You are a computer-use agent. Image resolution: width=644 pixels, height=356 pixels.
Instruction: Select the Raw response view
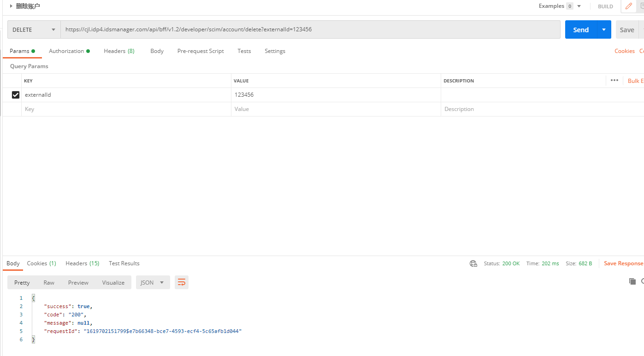(49, 282)
